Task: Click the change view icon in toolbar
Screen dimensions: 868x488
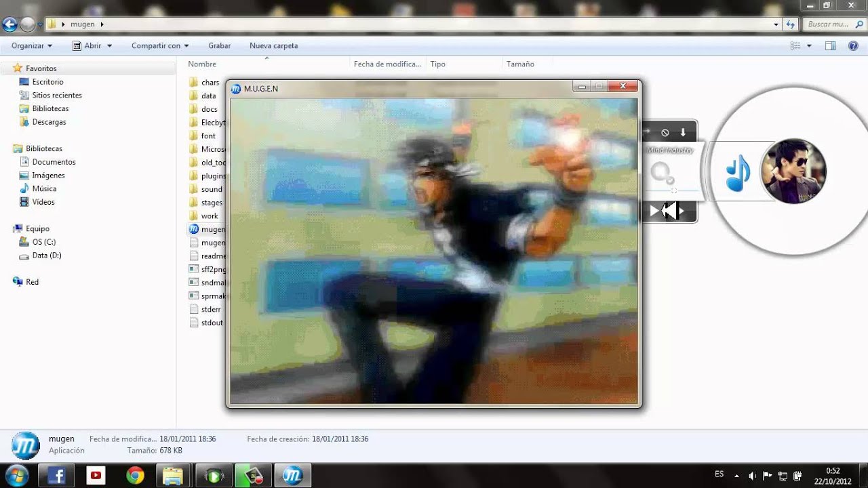Action: tap(796, 45)
